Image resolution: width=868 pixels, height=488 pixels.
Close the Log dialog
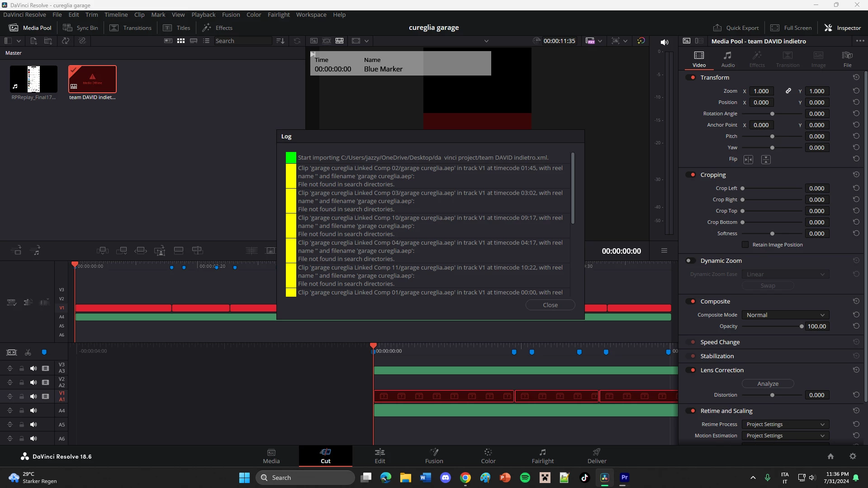550,305
